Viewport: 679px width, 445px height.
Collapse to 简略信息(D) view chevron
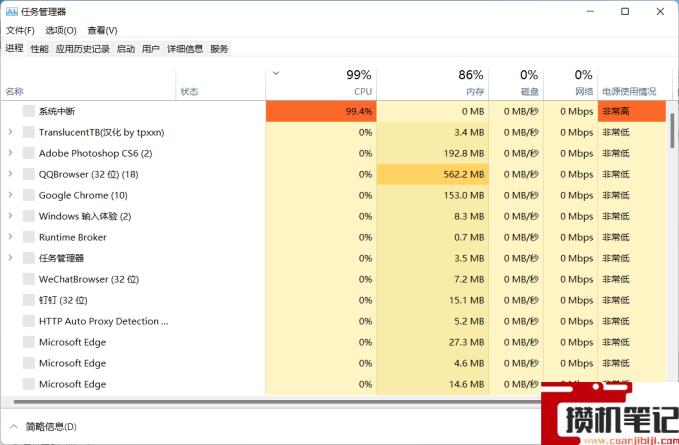click(13, 426)
